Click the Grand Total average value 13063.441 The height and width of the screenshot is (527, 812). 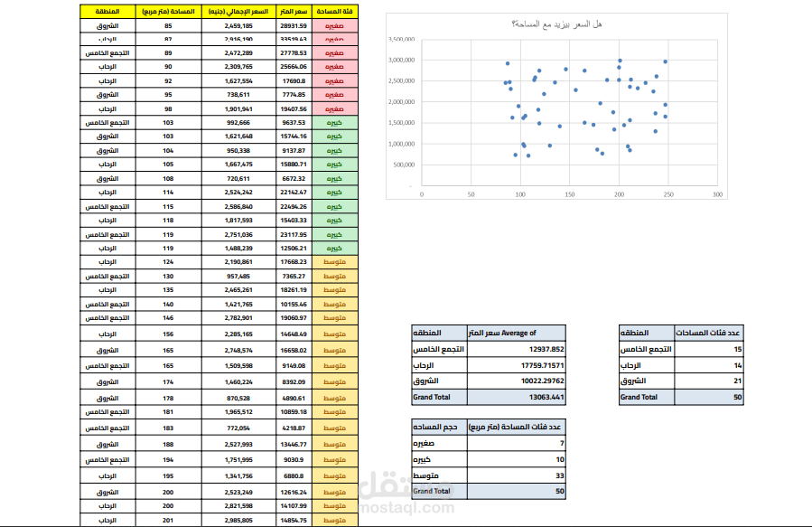pyautogui.click(x=517, y=397)
